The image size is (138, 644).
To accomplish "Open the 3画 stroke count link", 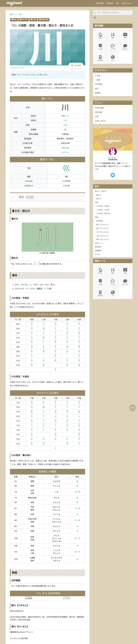I will point(65,130).
